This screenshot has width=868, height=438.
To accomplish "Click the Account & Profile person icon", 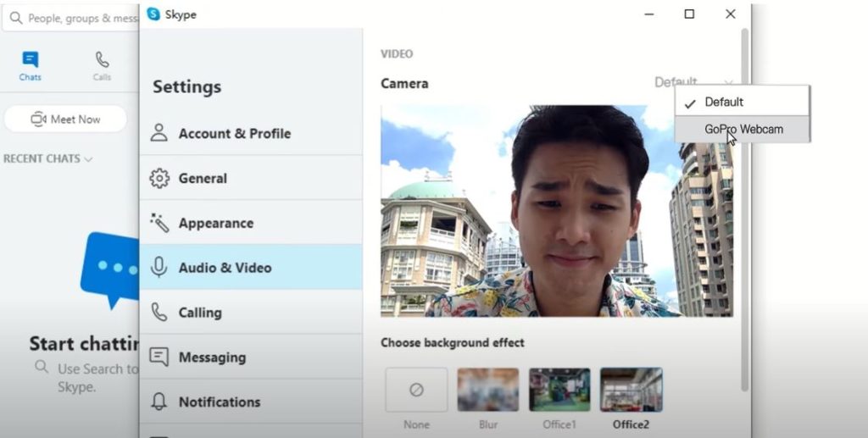I will (159, 133).
